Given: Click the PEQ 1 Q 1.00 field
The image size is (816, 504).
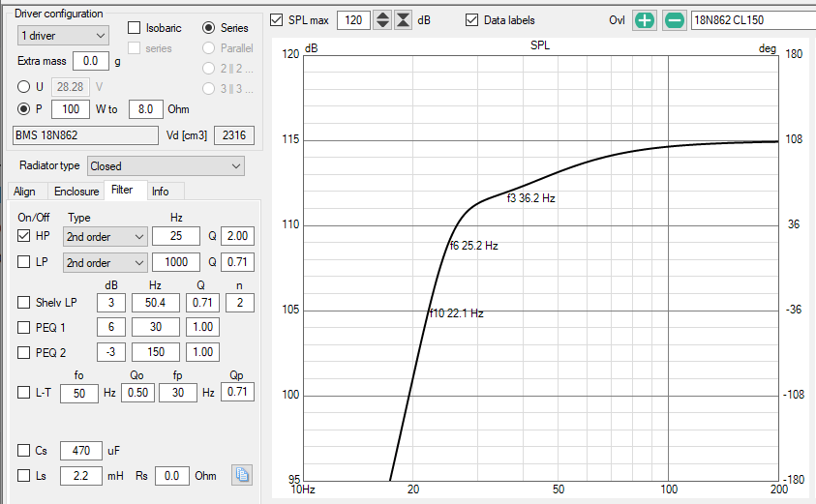Looking at the screenshot, I should pos(203,327).
